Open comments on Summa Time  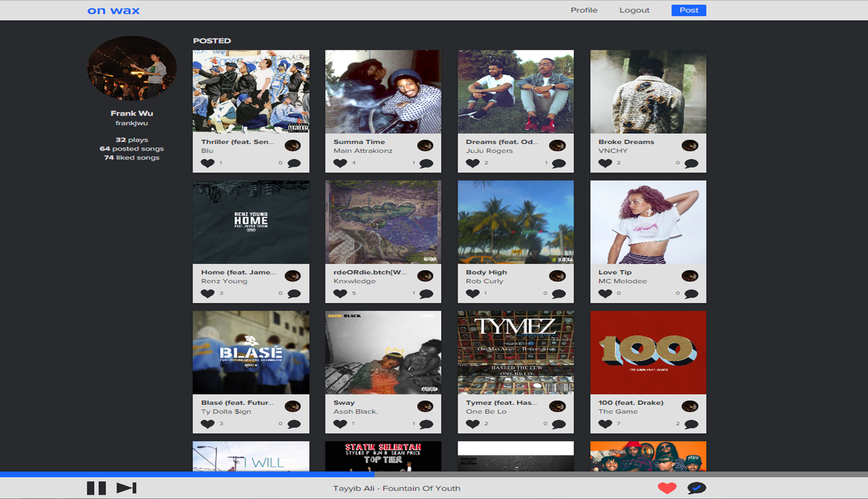click(x=426, y=163)
